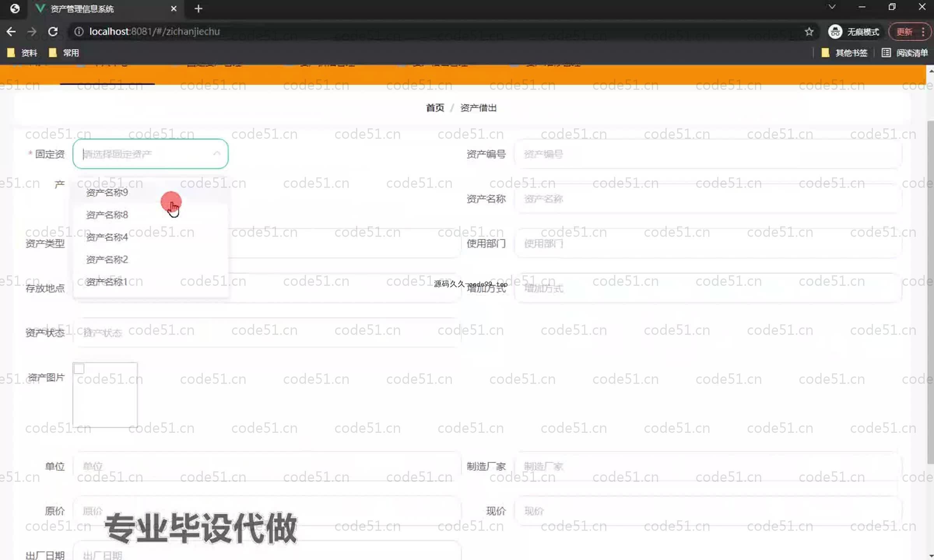934x560 pixels.
Task: Pick 资产名称1 from the options
Action: click(107, 282)
